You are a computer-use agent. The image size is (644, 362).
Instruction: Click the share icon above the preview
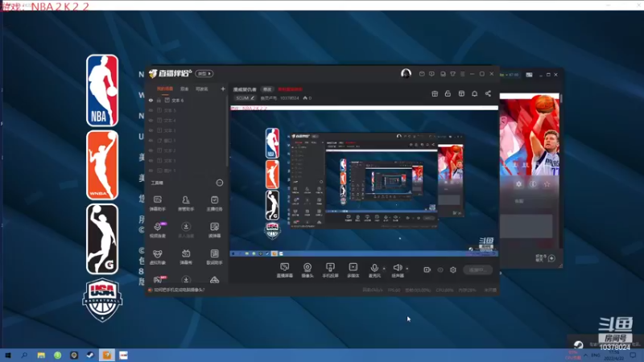tap(488, 93)
